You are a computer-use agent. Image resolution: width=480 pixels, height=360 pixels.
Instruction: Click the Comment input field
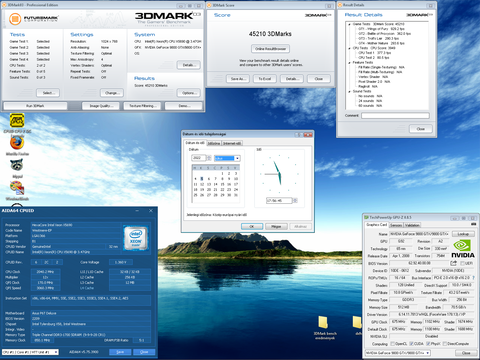point(395,115)
